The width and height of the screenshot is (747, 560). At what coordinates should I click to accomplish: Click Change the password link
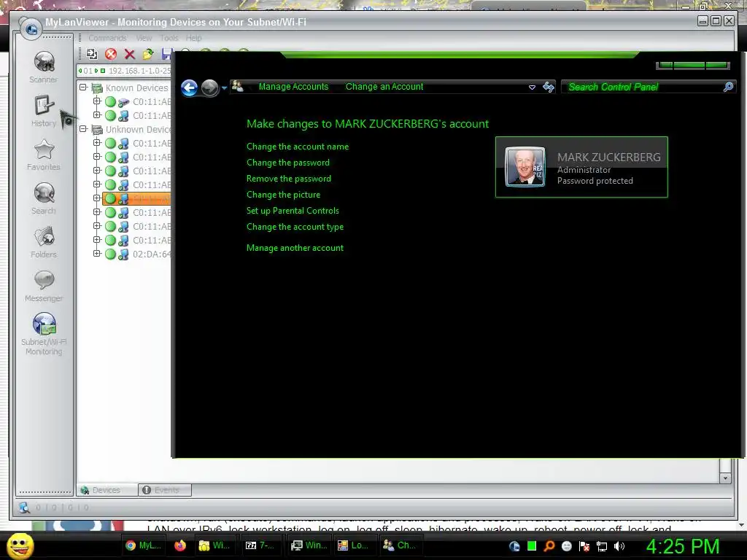coord(288,163)
